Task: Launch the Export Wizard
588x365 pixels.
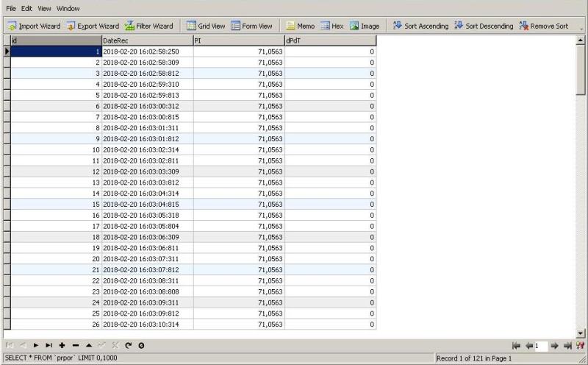Action: [93, 26]
